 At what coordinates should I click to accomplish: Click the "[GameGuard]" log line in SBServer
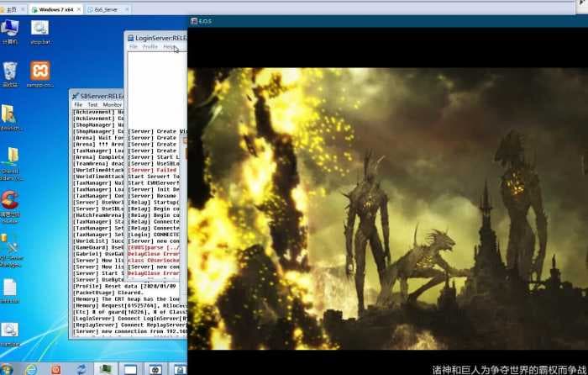point(98,247)
